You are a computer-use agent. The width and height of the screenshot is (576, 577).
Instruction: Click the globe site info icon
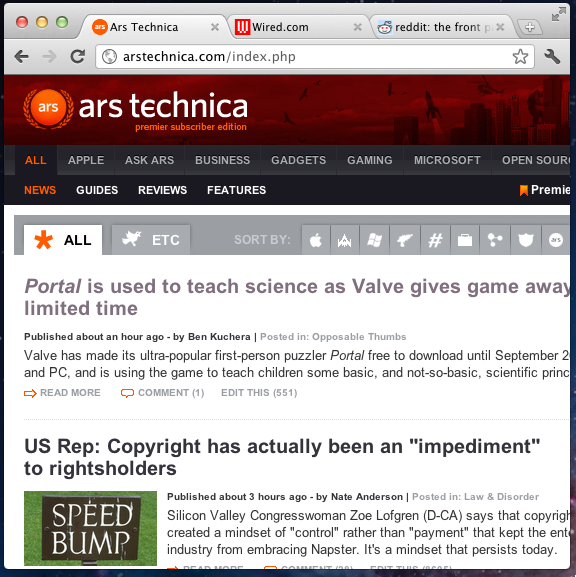point(109,57)
